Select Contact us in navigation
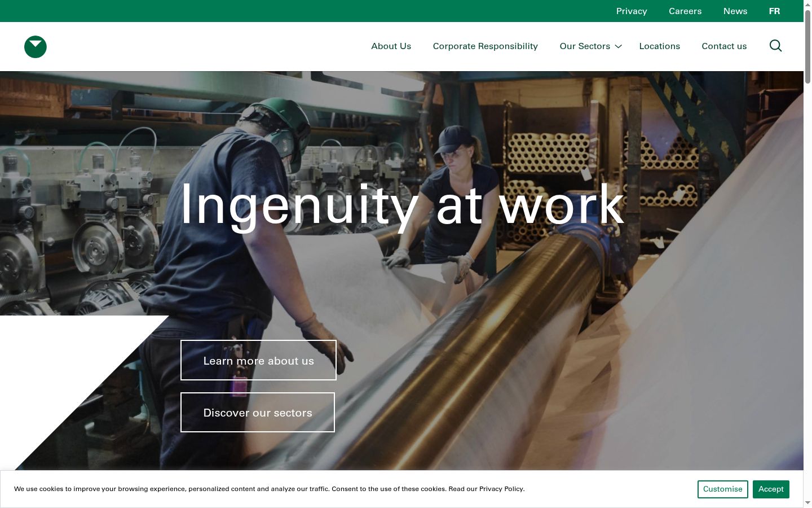This screenshot has height=508, width=812. (724, 46)
